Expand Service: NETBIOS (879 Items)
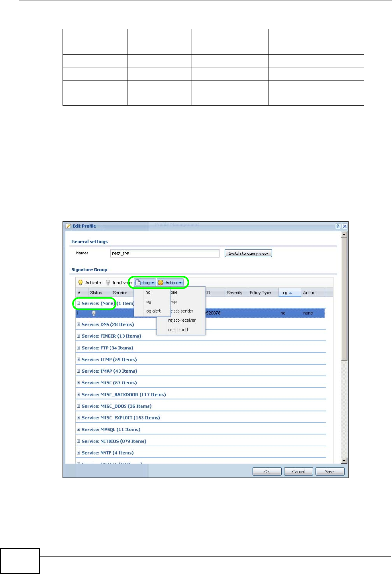Screen dimensions: 392x574 pos(78,441)
